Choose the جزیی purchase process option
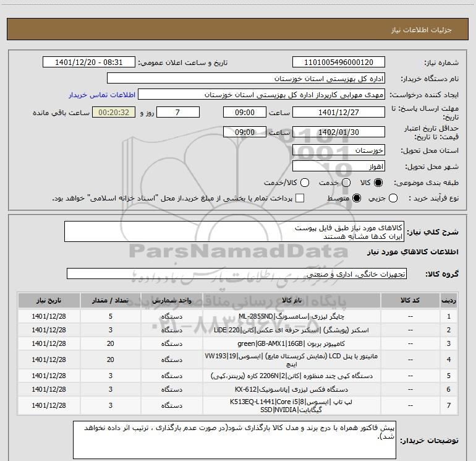 pos(393,198)
